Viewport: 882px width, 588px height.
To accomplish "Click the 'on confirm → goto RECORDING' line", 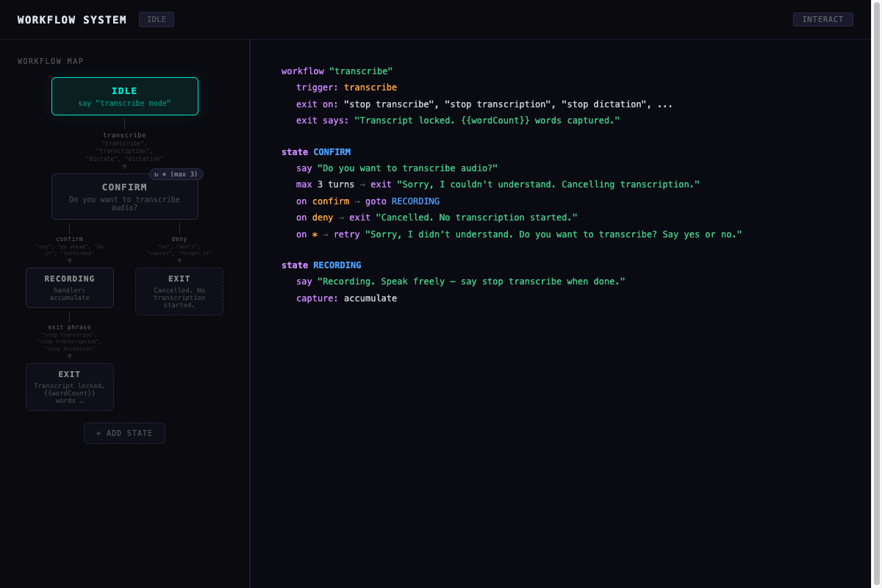I will tap(368, 201).
